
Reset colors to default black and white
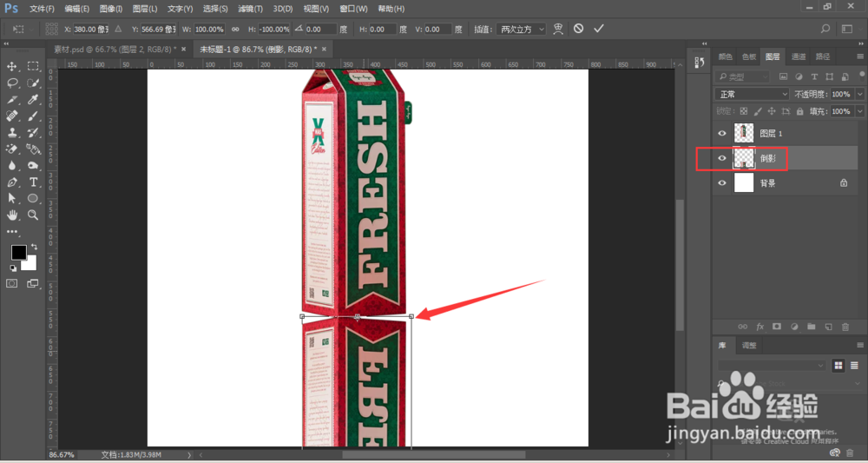[13, 268]
